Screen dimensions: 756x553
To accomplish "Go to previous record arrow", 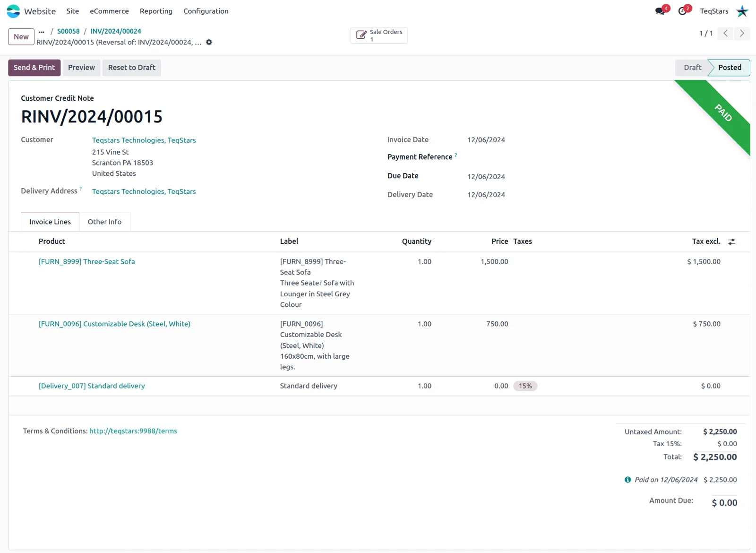I will click(725, 33).
